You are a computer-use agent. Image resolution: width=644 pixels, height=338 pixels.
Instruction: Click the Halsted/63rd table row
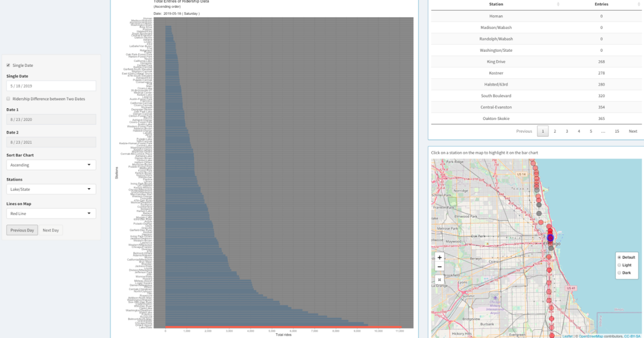(536, 84)
